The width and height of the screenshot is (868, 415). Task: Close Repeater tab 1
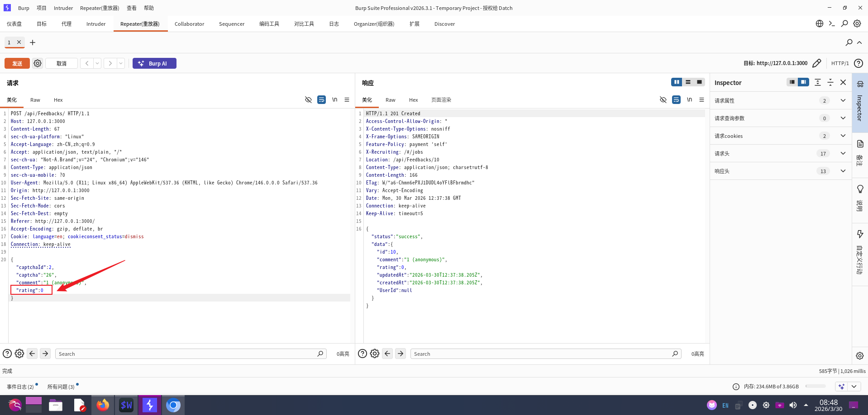[x=19, y=42]
